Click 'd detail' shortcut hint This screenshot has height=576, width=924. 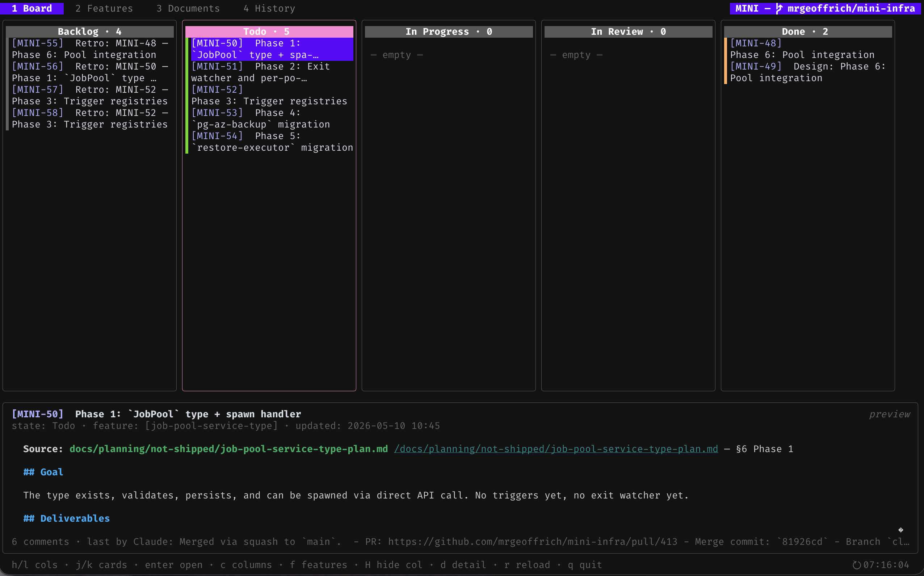(x=463, y=565)
